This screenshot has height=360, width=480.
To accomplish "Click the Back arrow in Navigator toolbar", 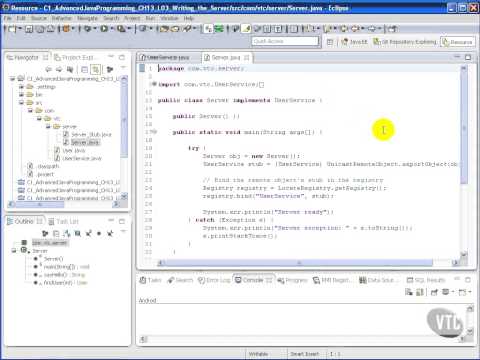I will tap(49, 69).
